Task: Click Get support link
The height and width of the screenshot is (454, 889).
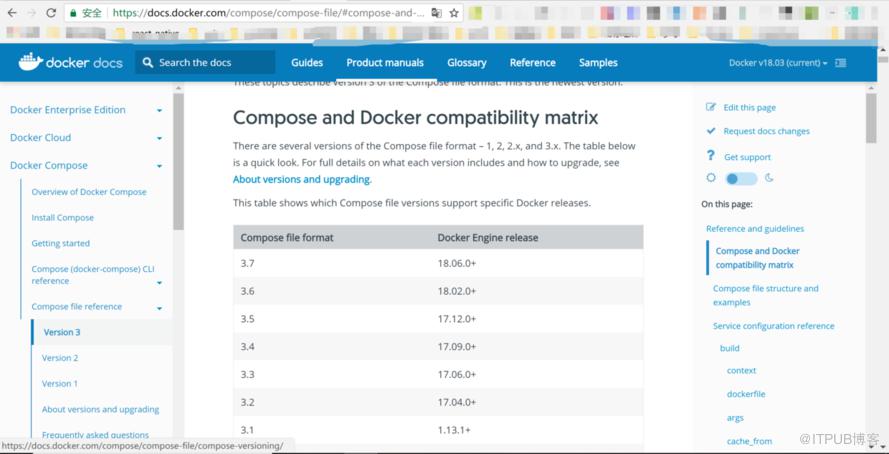Action: pos(747,157)
